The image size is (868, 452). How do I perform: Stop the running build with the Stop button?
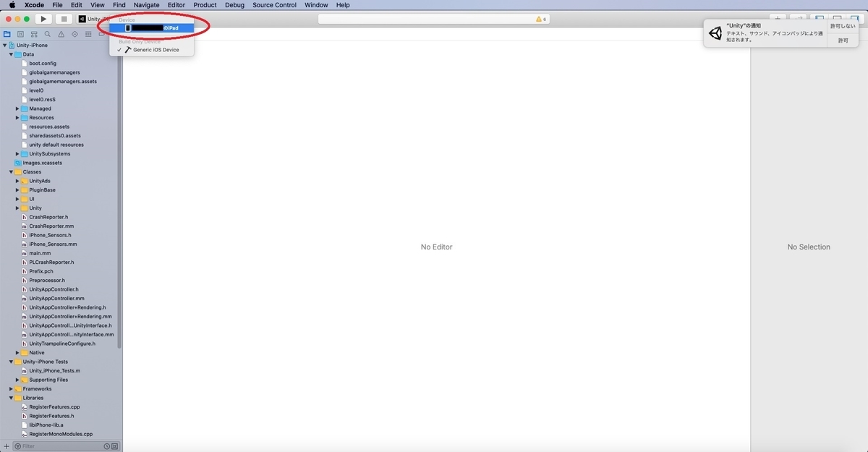(x=64, y=19)
